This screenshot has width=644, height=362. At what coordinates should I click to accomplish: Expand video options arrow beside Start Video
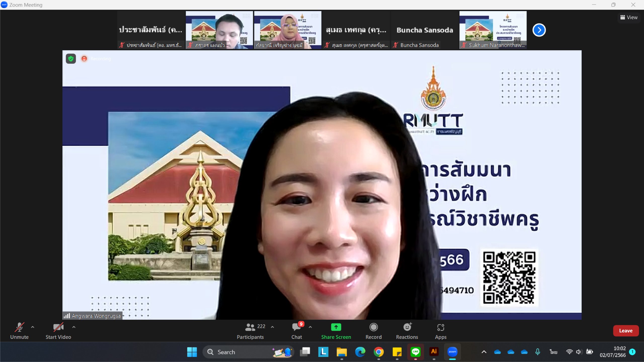click(x=74, y=327)
